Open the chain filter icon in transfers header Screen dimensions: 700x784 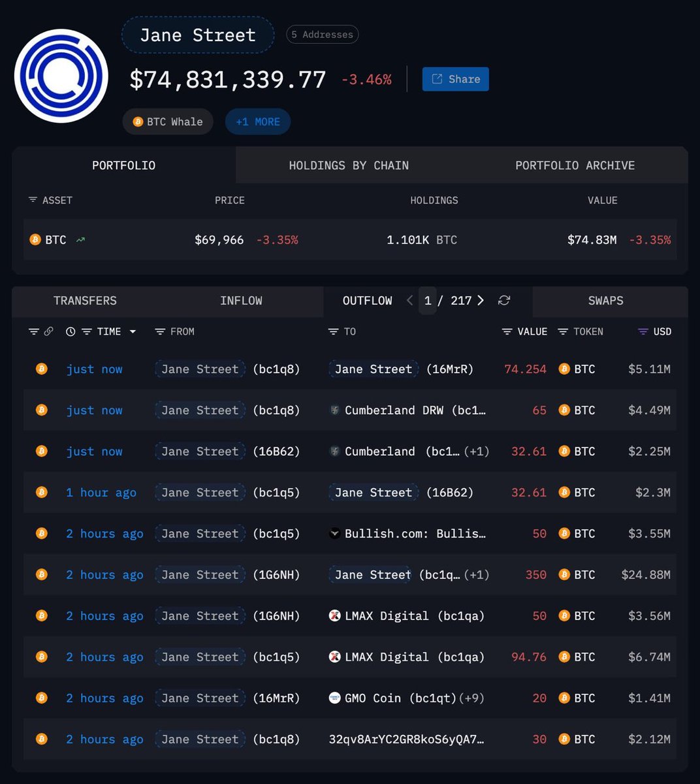tap(33, 332)
